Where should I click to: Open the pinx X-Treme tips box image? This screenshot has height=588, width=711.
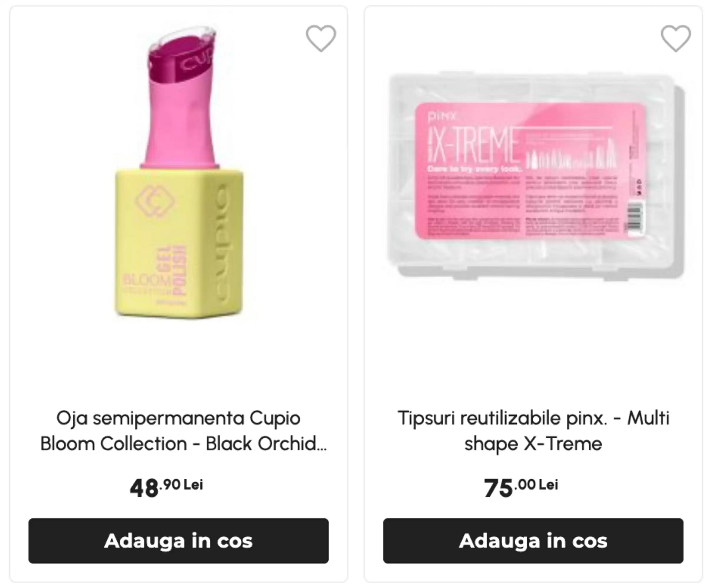pos(536,176)
